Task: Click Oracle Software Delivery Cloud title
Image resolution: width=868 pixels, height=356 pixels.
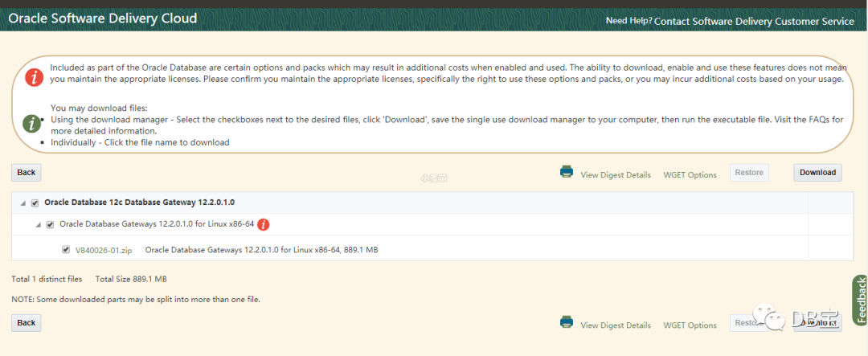Action: [102, 18]
